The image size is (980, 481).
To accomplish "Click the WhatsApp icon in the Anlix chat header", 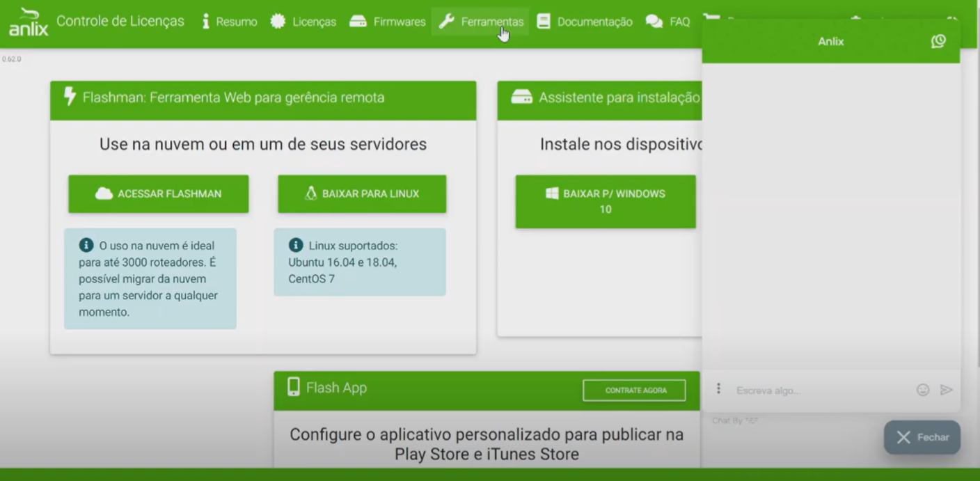I will click(938, 41).
